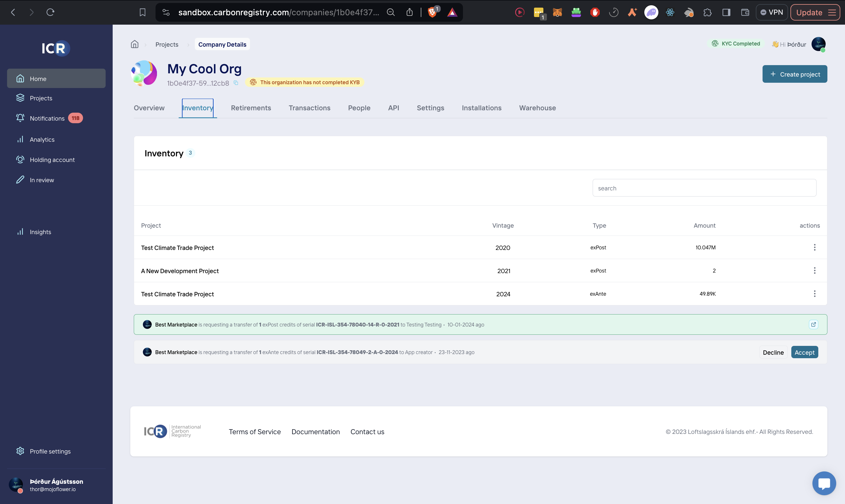Viewport: 845px width, 504px height.
Task: Click the home icon in the breadcrumb
Action: click(x=135, y=44)
